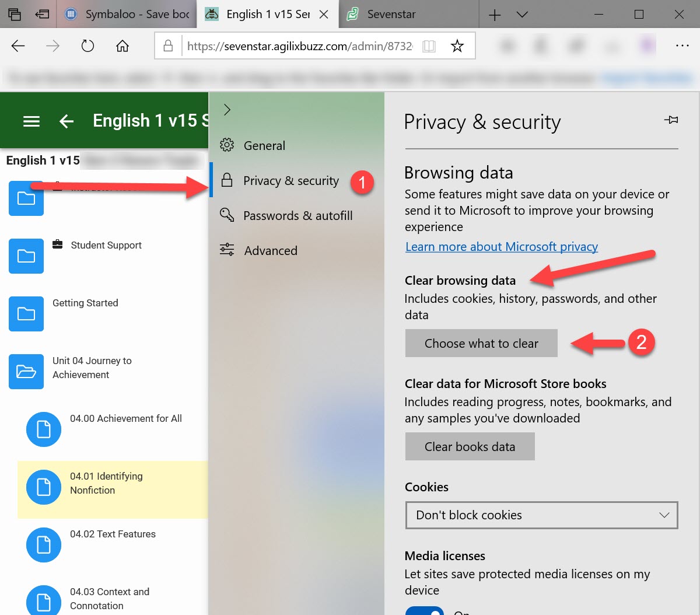Open the browser home page
This screenshot has height=615, width=700.
click(x=123, y=46)
